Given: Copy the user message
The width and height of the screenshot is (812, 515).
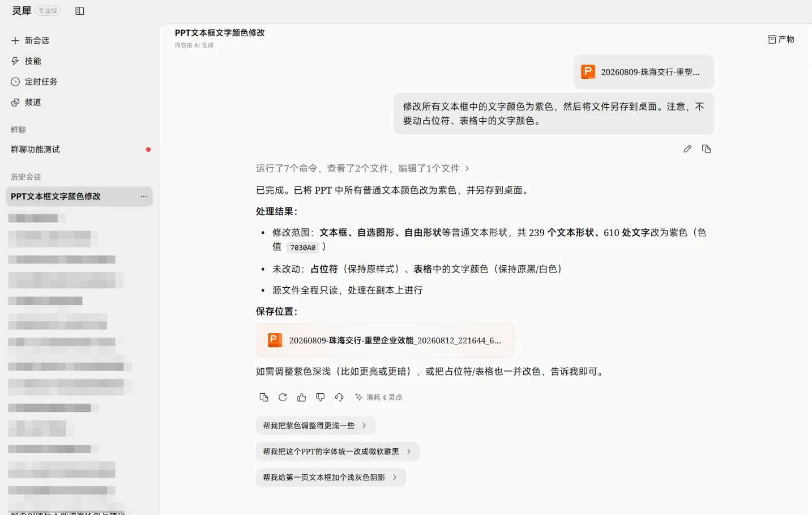Looking at the screenshot, I should tap(706, 149).
